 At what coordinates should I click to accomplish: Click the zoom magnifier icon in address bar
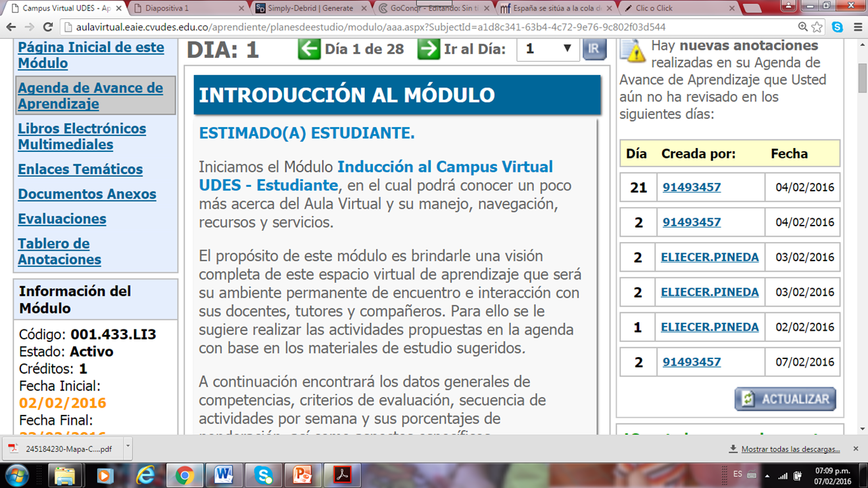point(803,28)
